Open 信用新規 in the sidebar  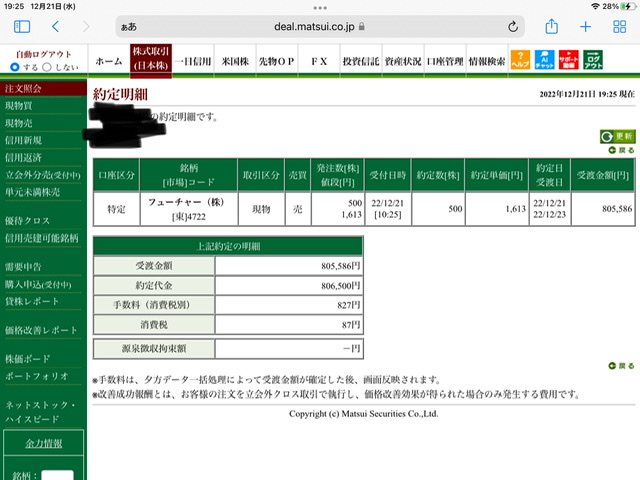[23, 140]
